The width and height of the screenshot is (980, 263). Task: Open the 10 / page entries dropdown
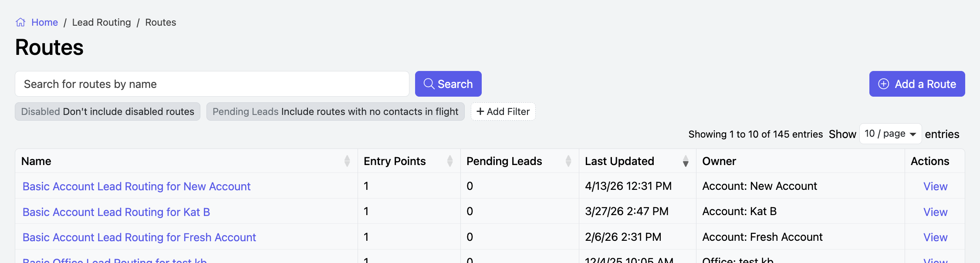coord(890,134)
